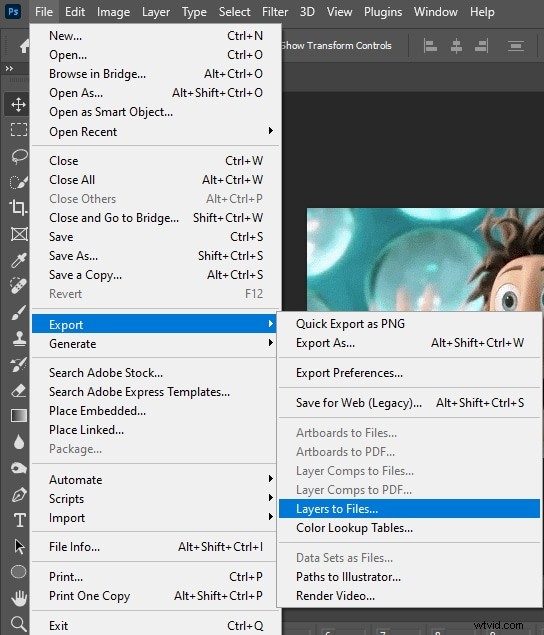Select the Hand tool
The height and width of the screenshot is (635, 544).
[x=19, y=598]
